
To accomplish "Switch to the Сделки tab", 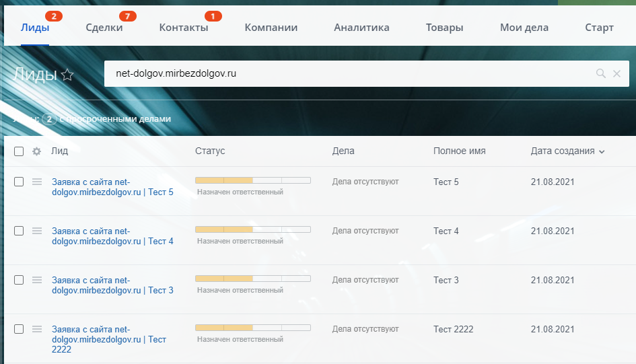I will tap(104, 28).
